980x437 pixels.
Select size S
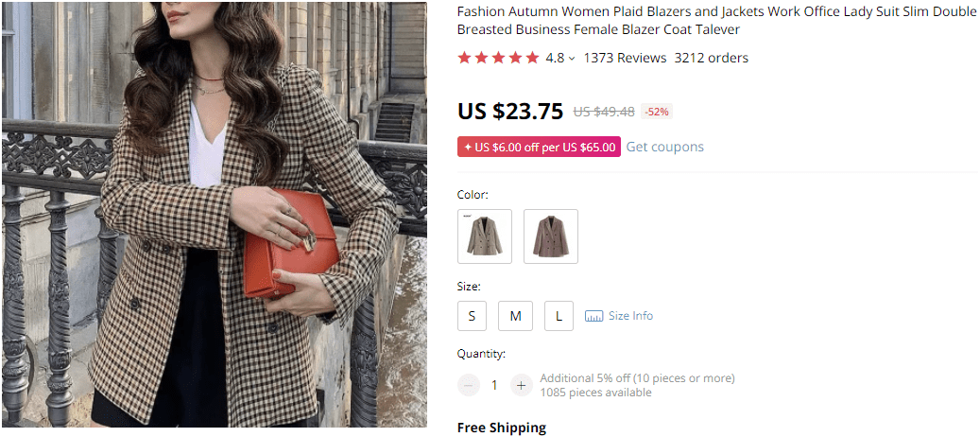point(472,316)
